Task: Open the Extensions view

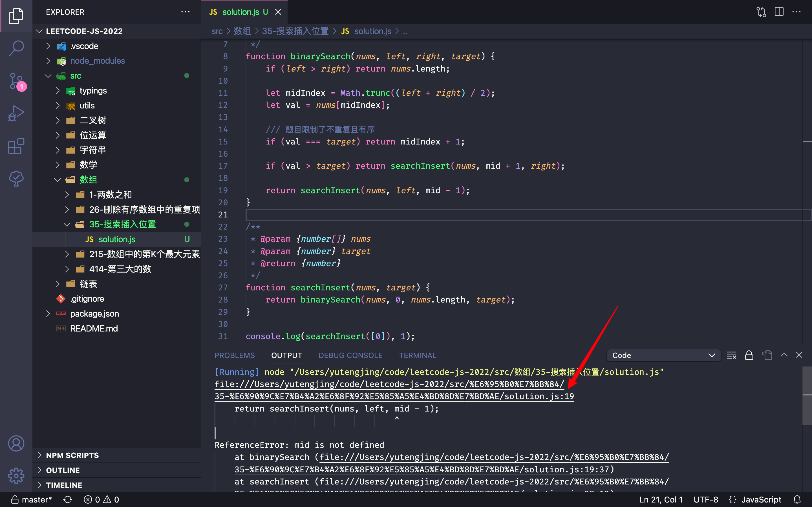Action: (x=16, y=146)
